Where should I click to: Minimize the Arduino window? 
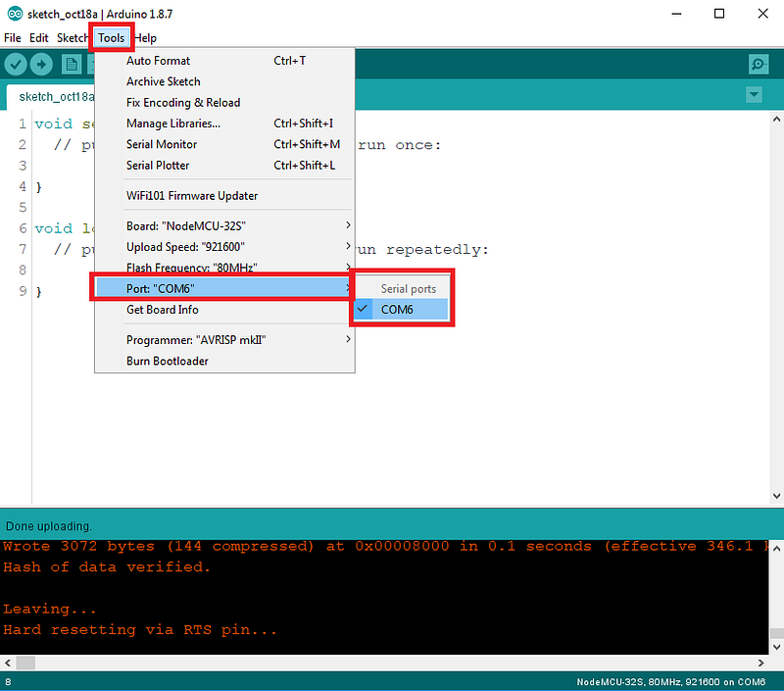(x=676, y=14)
